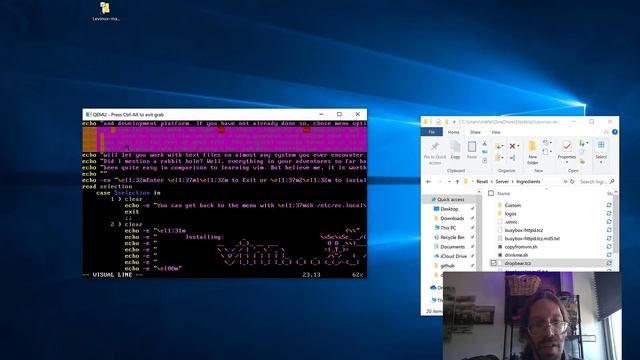Open Quick Access Toolbar customize dropdown

pyautogui.click(x=454, y=122)
